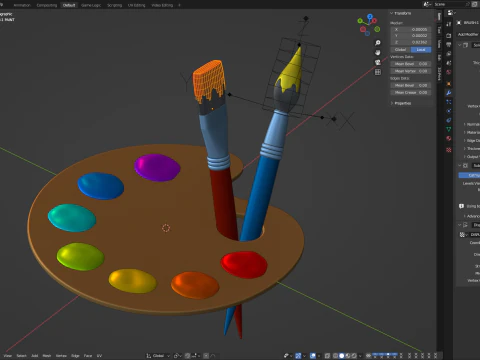This screenshot has width=480, height=360.
Task: Toggle viewport overlays button
Action: pos(313,356)
